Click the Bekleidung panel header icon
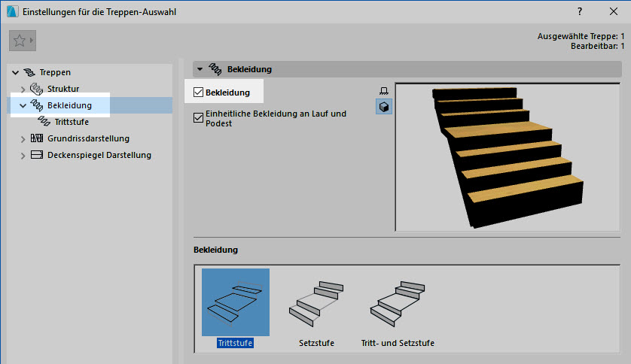The width and height of the screenshot is (631, 364). coord(215,69)
